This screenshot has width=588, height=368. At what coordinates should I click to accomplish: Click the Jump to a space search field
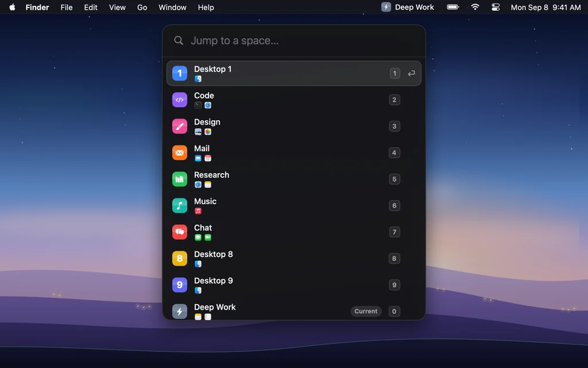click(294, 41)
